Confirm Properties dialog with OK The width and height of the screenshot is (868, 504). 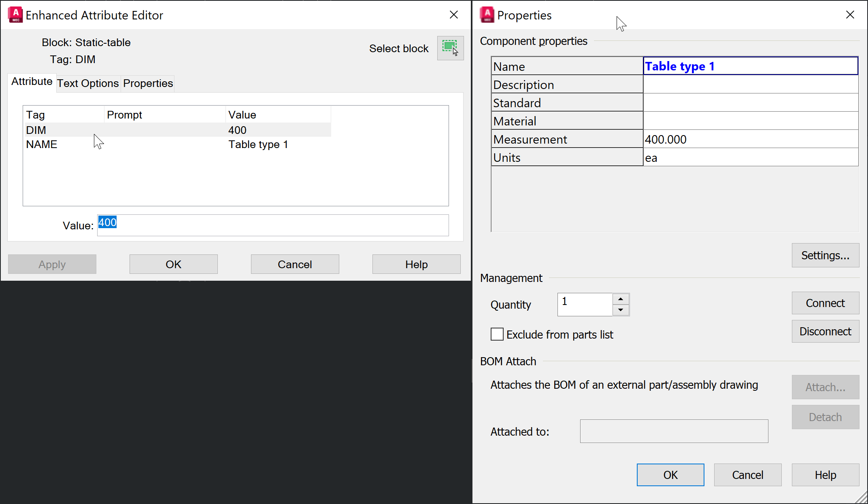[670, 475]
